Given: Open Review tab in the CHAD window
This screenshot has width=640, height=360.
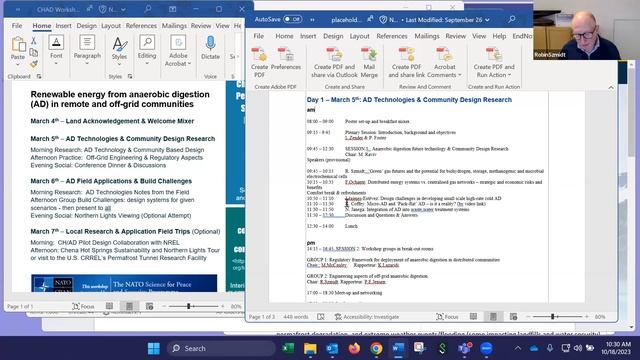Looking at the screenshot, I should tap(201, 25).
